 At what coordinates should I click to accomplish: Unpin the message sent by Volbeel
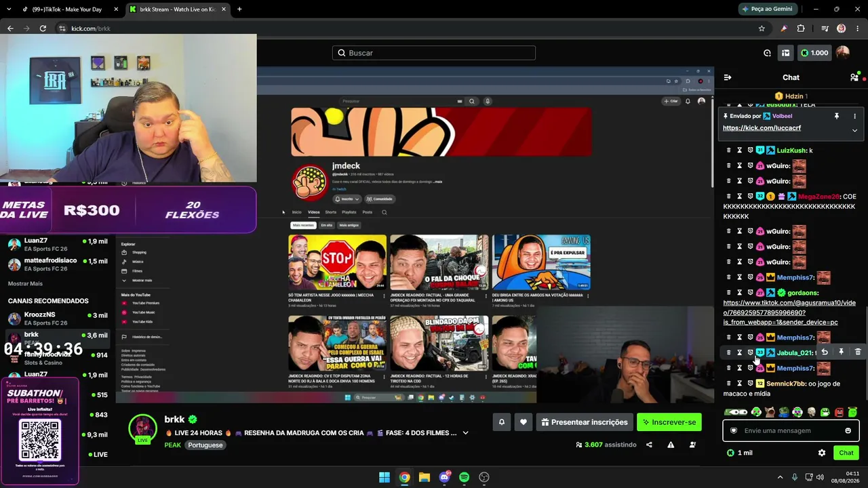pos(837,116)
